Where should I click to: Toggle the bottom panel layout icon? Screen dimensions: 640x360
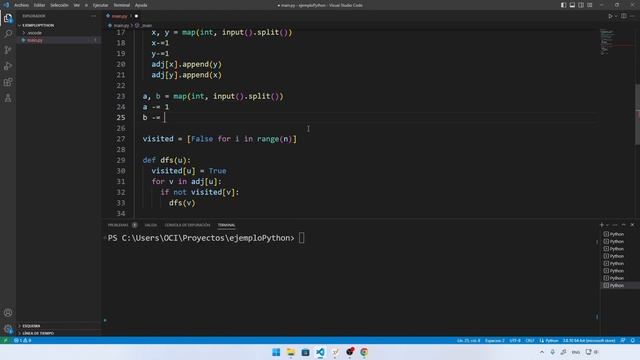point(572,5)
